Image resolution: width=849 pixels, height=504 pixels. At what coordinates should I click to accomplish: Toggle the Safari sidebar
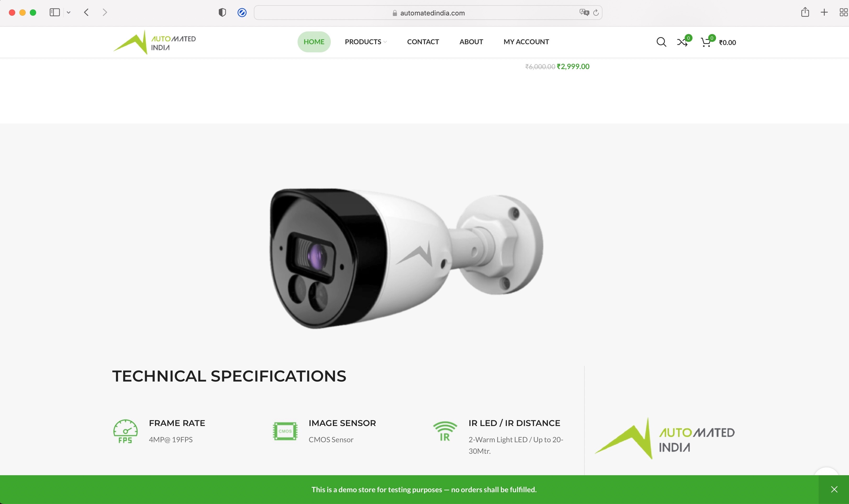point(55,13)
